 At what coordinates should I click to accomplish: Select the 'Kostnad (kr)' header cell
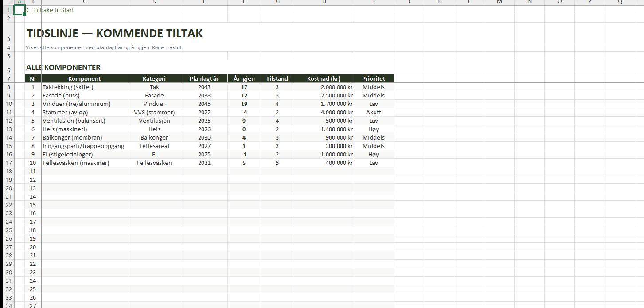[x=324, y=78]
